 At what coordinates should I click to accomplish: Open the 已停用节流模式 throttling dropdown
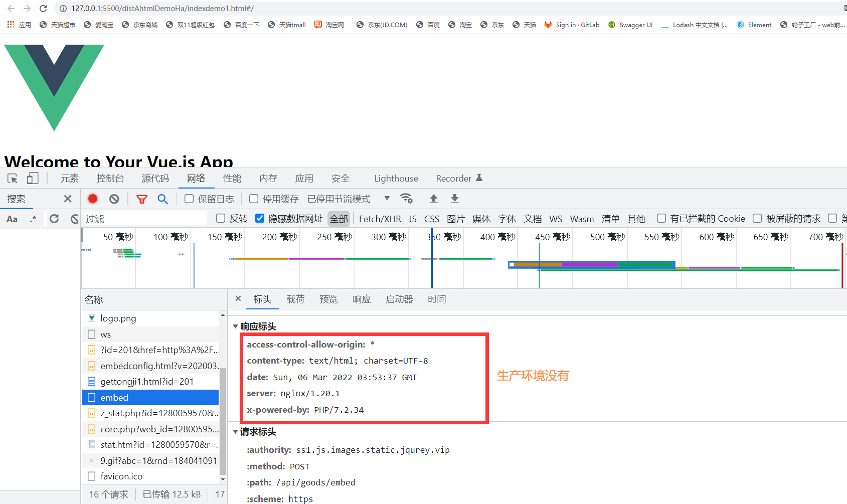(x=349, y=199)
